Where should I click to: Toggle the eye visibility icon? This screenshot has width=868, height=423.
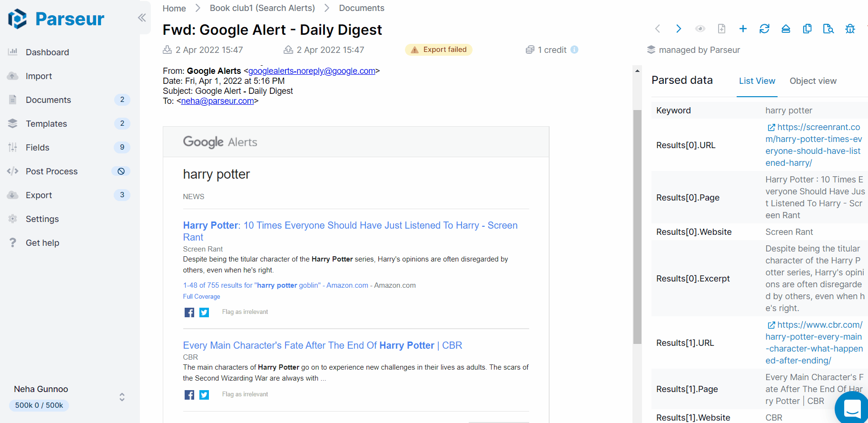[700, 29]
